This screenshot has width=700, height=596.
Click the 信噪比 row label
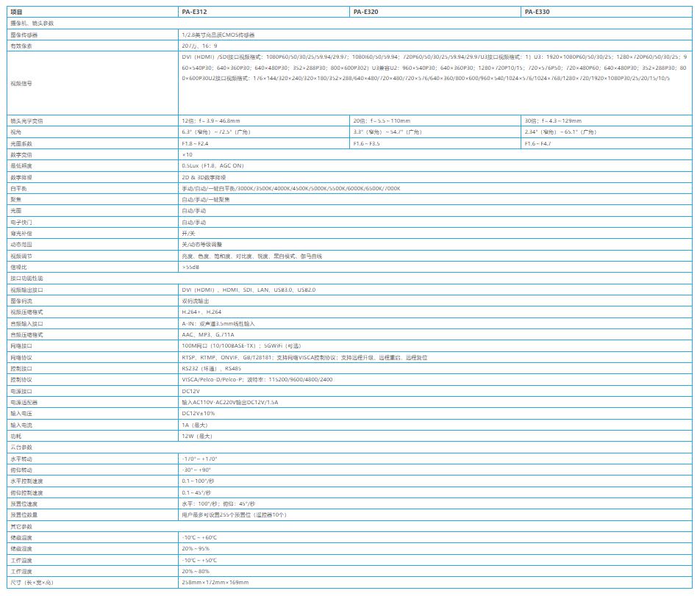19,268
